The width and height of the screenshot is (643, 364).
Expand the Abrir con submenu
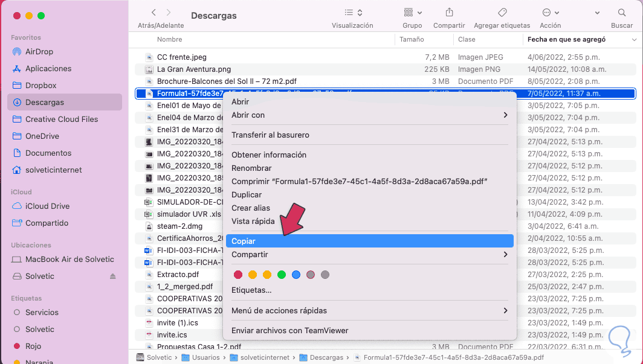tap(369, 115)
